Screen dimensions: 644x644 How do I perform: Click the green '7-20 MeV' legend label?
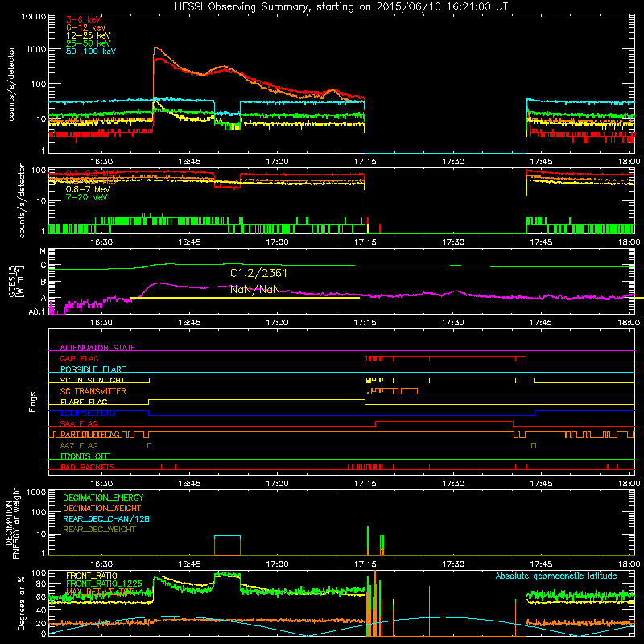pos(87,197)
